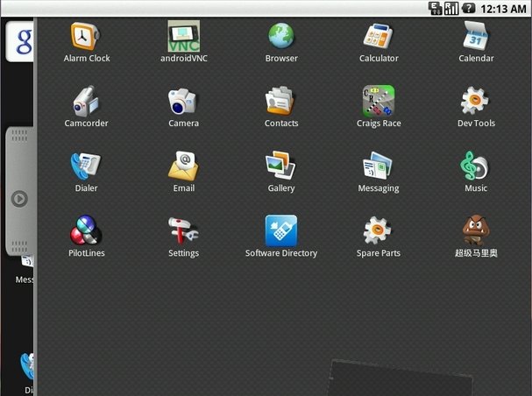Launch the Camcorder app

pos(86,107)
